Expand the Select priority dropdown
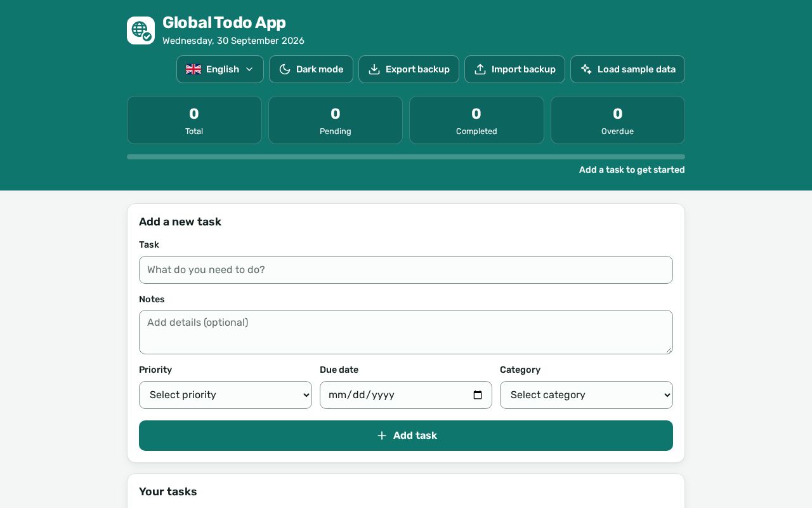812x508 pixels. pos(225,395)
